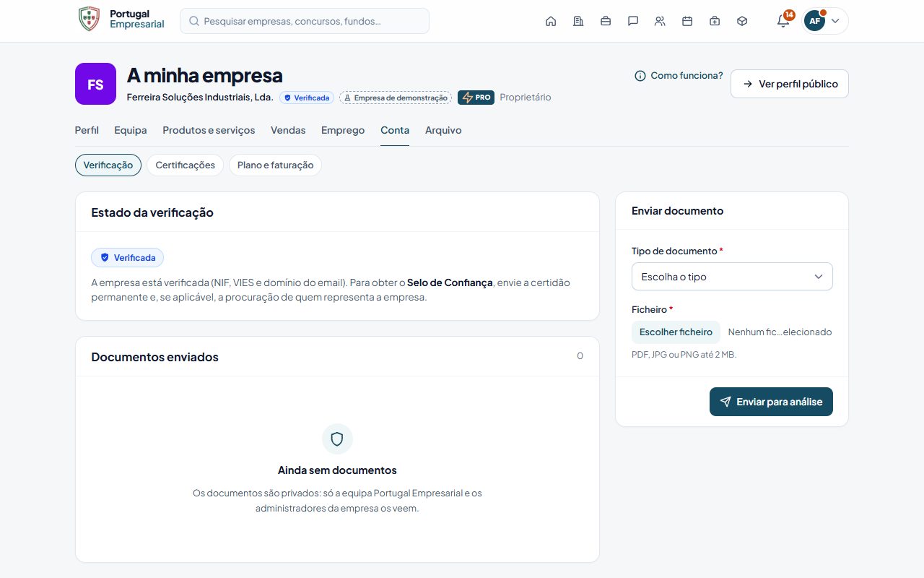Screen dimensions: 924x578
Task: Open the chat messages icon
Action: coord(633,21)
